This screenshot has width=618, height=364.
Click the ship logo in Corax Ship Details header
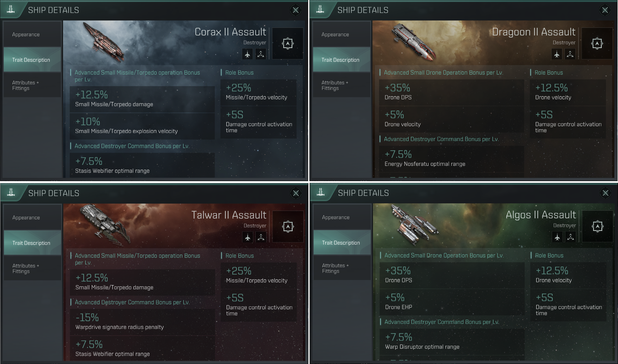point(11,9)
